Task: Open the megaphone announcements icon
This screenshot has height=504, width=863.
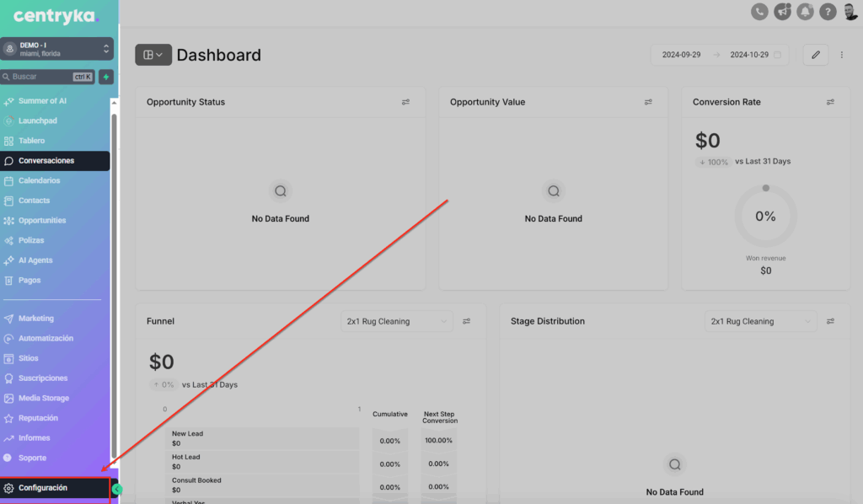Action: [783, 12]
